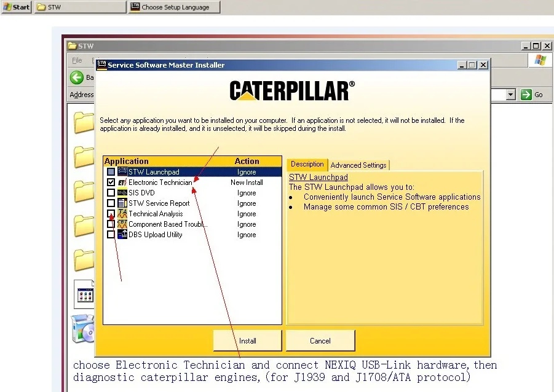
Task: Click the Action column header
Action: click(247, 162)
